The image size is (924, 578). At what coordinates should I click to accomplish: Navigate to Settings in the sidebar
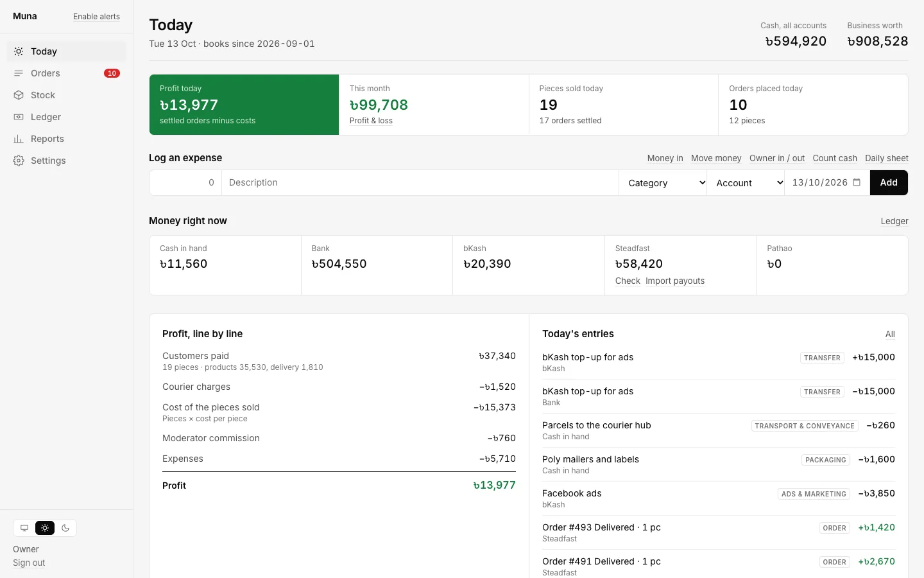coord(67,161)
